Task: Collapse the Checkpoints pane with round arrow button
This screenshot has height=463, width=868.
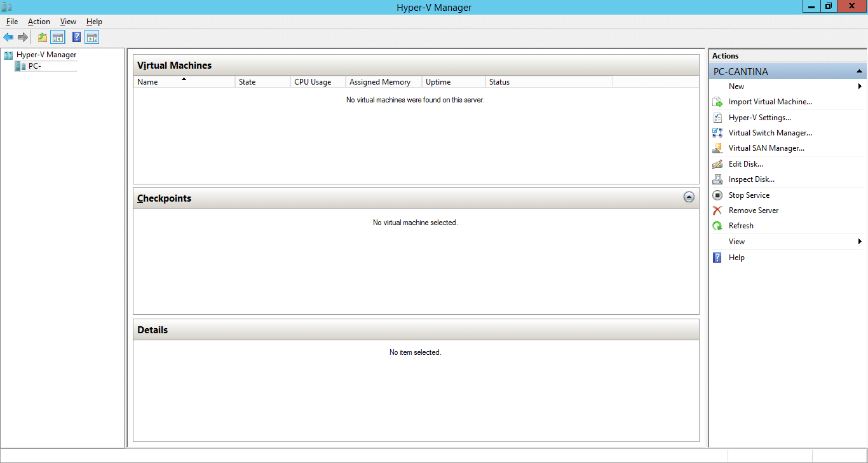Action: pyautogui.click(x=689, y=197)
